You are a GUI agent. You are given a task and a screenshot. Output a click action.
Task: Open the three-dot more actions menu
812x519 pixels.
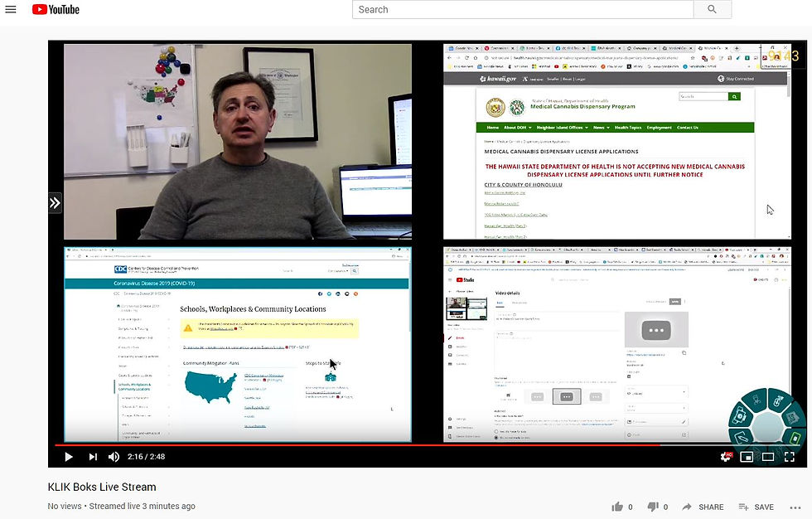pyautogui.click(x=795, y=507)
